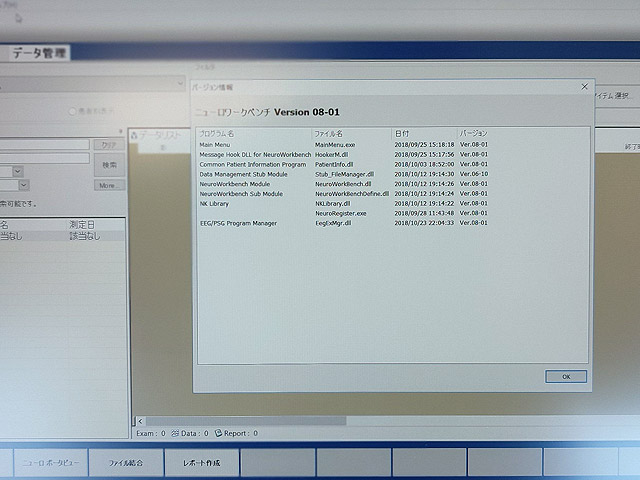Click NeuroWorkBenchDefine.dll file name
The height and width of the screenshot is (480, 640).
[x=352, y=194]
